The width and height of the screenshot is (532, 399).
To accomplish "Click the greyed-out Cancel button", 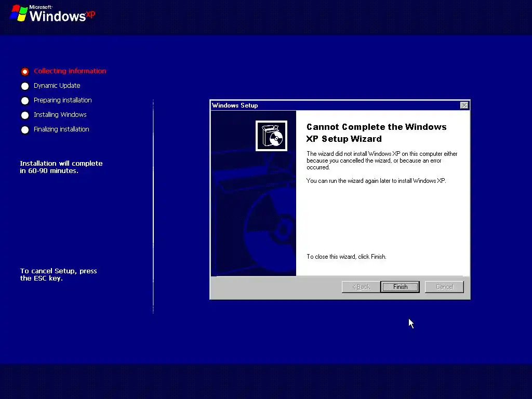I will click(x=444, y=287).
